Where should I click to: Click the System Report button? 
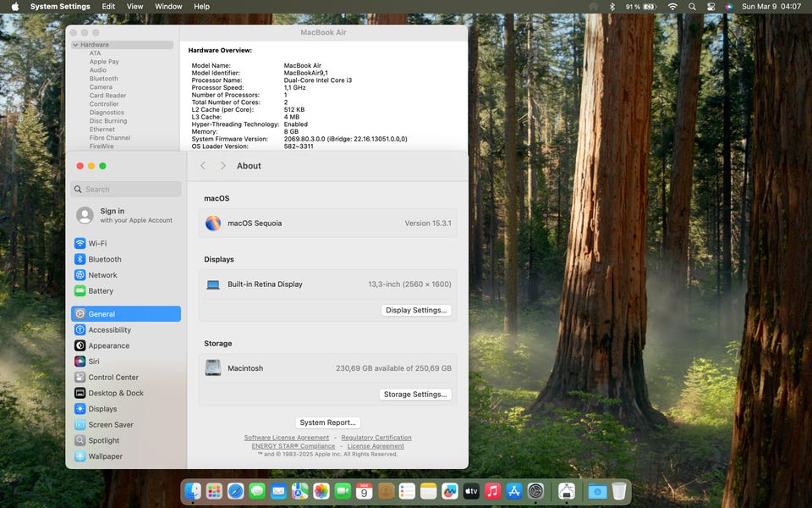click(328, 422)
